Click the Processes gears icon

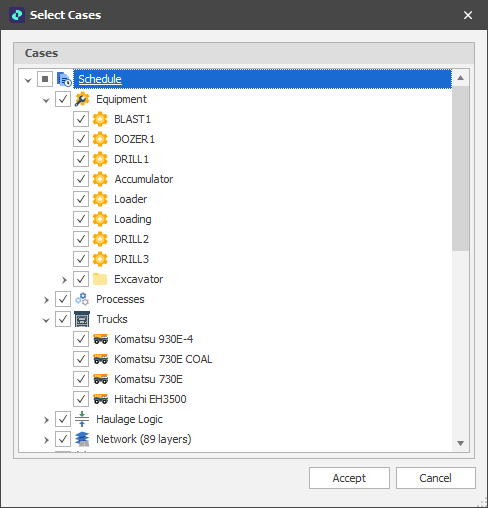(x=82, y=299)
